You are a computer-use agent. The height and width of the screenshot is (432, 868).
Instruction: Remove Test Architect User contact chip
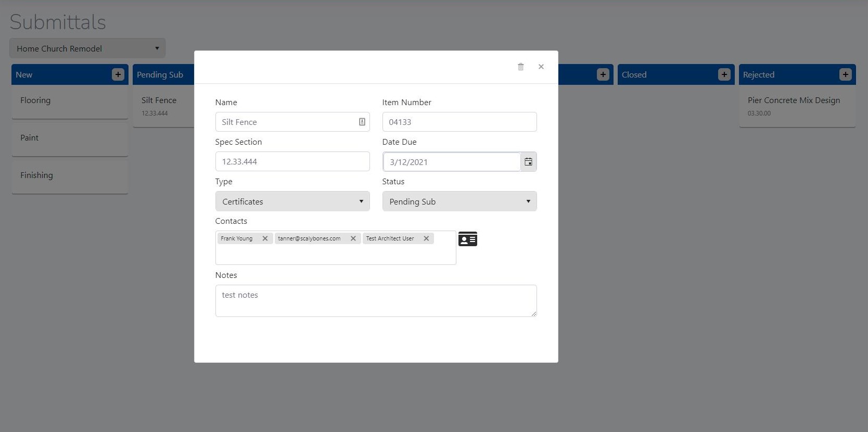pyautogui.click(x=426, y=238)
